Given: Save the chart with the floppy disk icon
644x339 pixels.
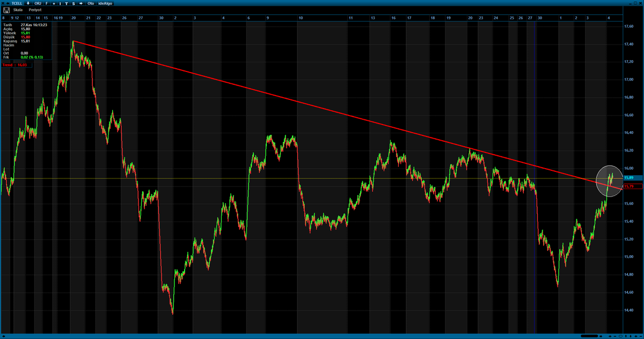Looking at the screenshot, I should 6,10.
